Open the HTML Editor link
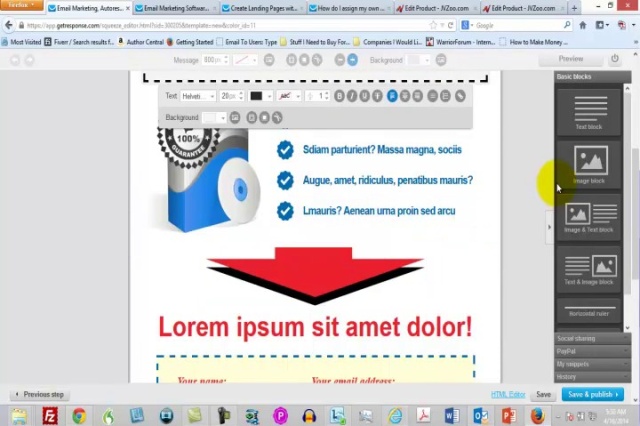Screen dimensions: 640x426 click(x=508, y=394)
